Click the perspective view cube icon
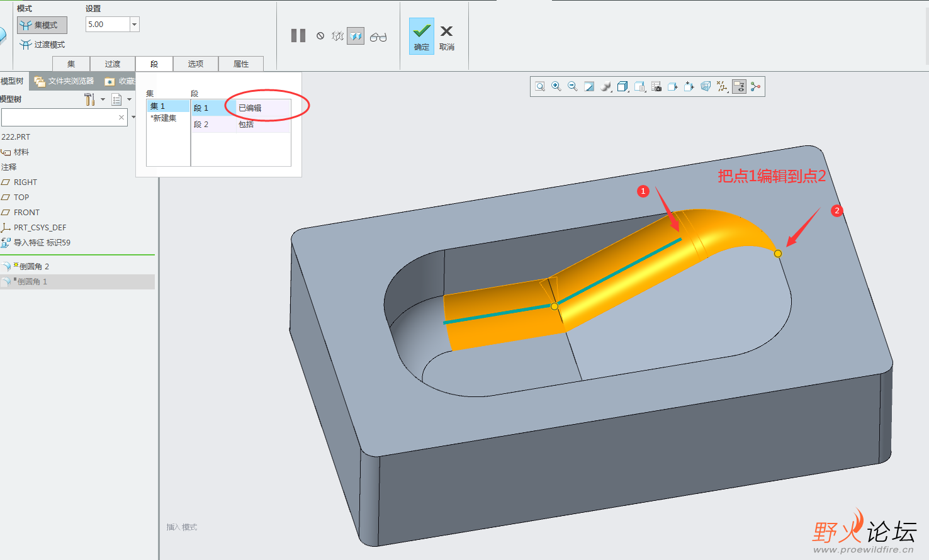 pyautogui.click(x=706, y=87)
